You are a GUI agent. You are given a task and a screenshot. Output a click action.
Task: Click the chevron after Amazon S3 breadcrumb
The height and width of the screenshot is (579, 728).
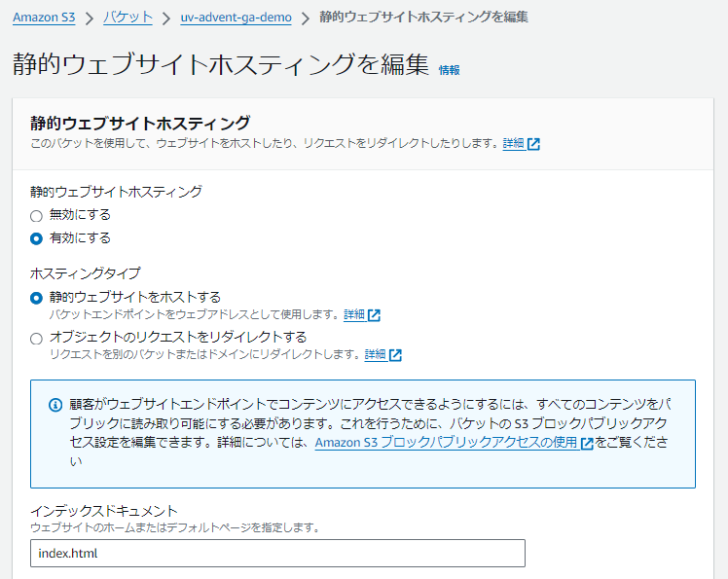point(90,18)
